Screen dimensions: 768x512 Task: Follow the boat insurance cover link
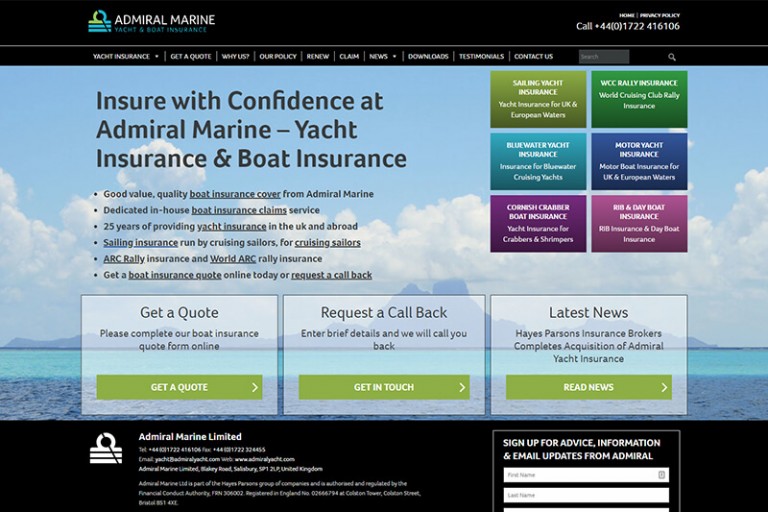tap(235, 194)
